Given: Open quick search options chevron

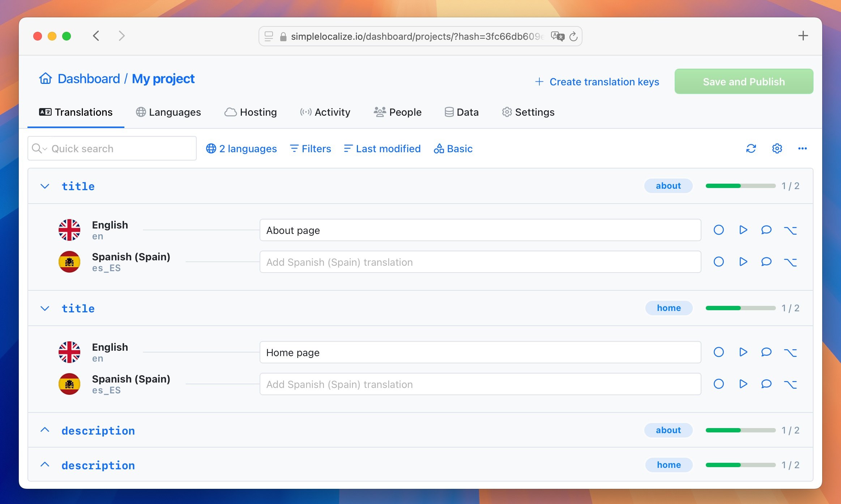Looking at the screenshot, I should pos(45,149).
